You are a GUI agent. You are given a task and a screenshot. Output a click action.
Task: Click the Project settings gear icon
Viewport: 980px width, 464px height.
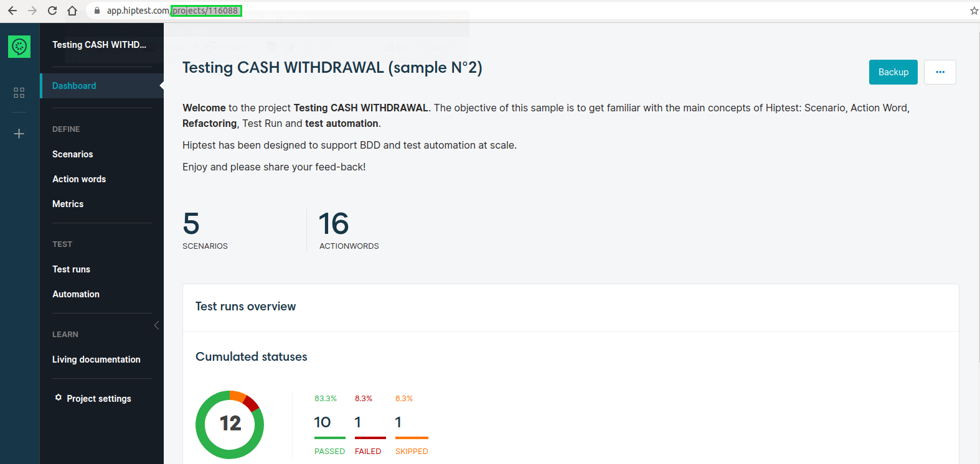coord(59,397)
